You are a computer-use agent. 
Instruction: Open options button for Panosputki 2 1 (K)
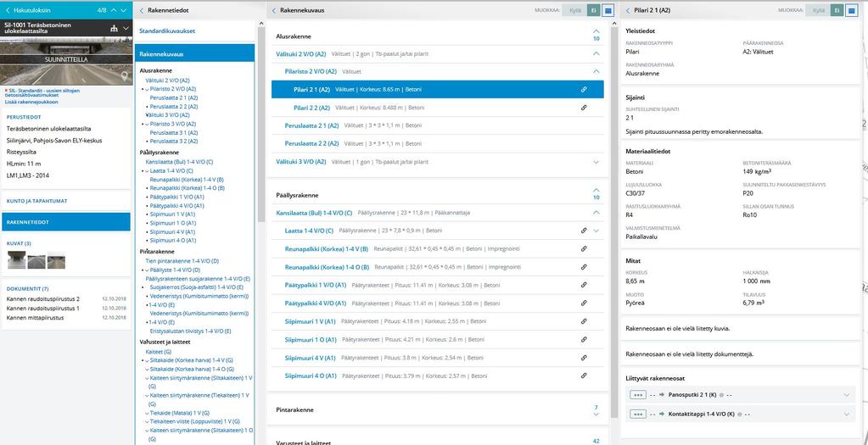point(638,395)
